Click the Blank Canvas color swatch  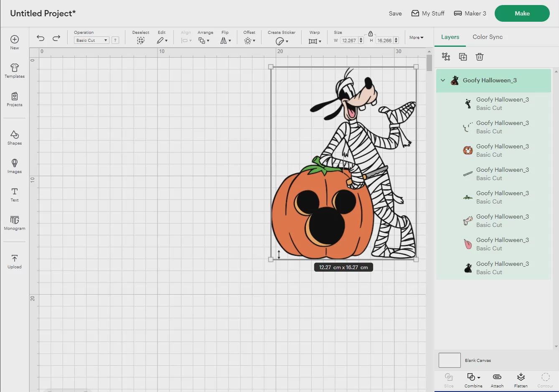click(450, 360)
